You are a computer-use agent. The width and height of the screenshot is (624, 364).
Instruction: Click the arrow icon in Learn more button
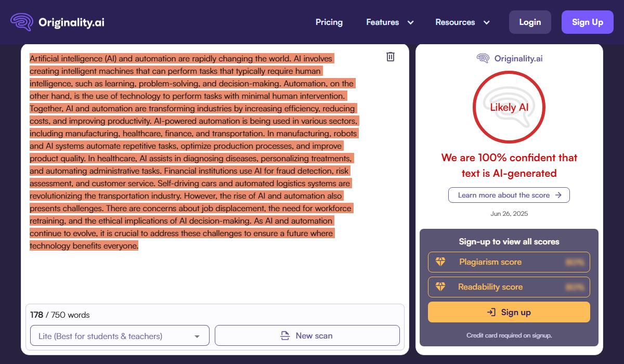point(558,195)
